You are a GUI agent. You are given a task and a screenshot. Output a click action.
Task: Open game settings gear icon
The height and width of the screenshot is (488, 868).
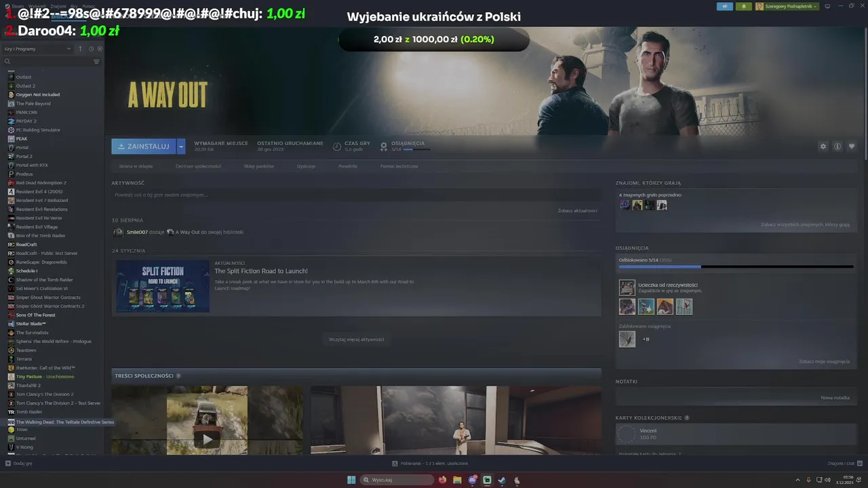pyautogui.click(x=823, y=146)
